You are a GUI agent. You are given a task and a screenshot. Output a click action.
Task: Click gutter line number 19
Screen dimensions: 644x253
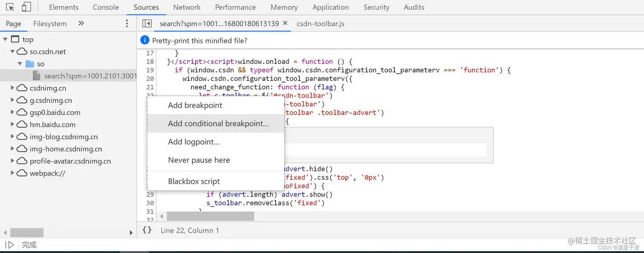click(x=150, y=70)
